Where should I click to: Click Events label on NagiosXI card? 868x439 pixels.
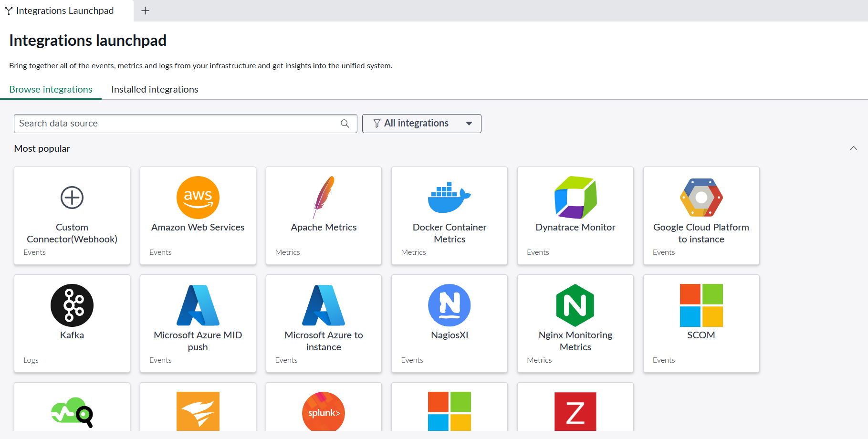click(x=412, y=360)
